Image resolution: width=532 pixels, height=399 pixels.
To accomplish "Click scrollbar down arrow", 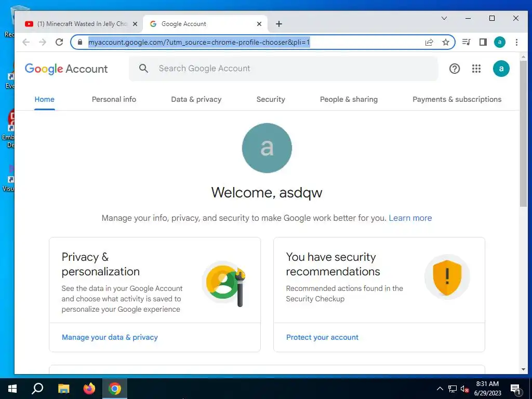I will (x=523, y=369).
